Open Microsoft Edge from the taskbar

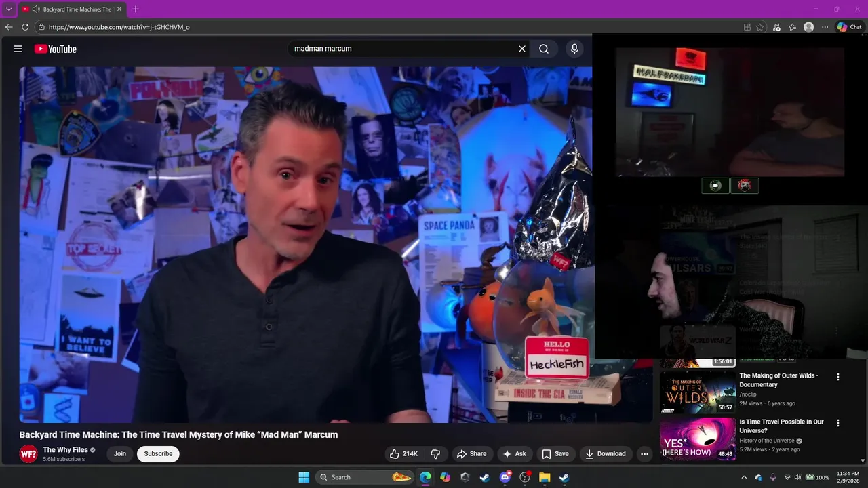click(x=425, y=477)
